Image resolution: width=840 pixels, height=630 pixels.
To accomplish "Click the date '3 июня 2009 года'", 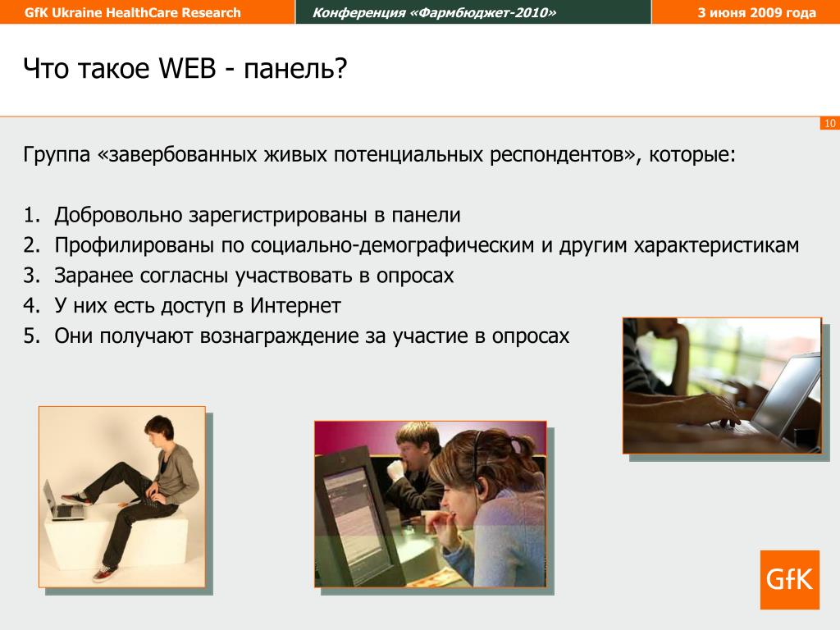I will coord(756,12).
